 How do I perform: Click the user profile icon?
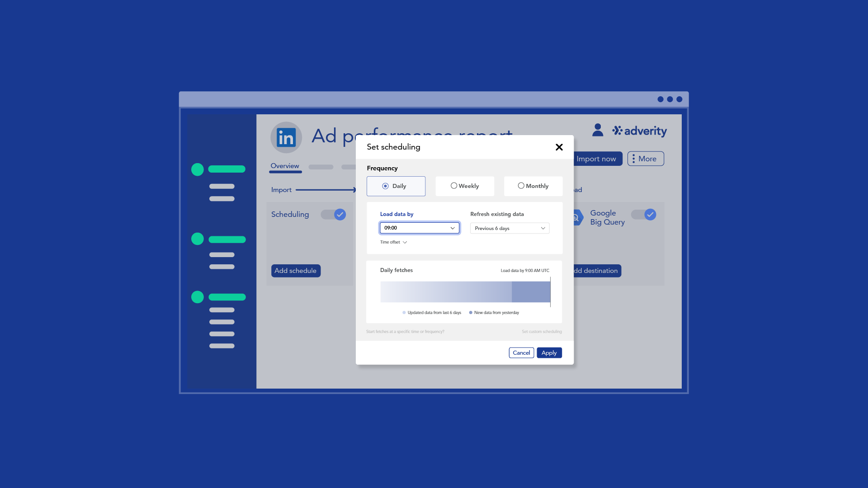click(x=598, y=130)
